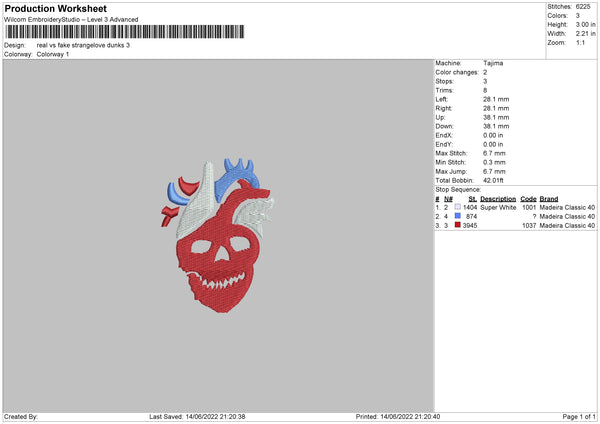Click the 'EndY:' label

[x=444, y=145]
